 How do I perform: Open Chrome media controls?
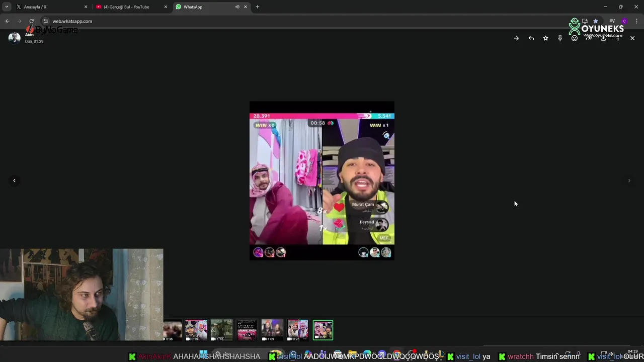click(x=612, y=21)
